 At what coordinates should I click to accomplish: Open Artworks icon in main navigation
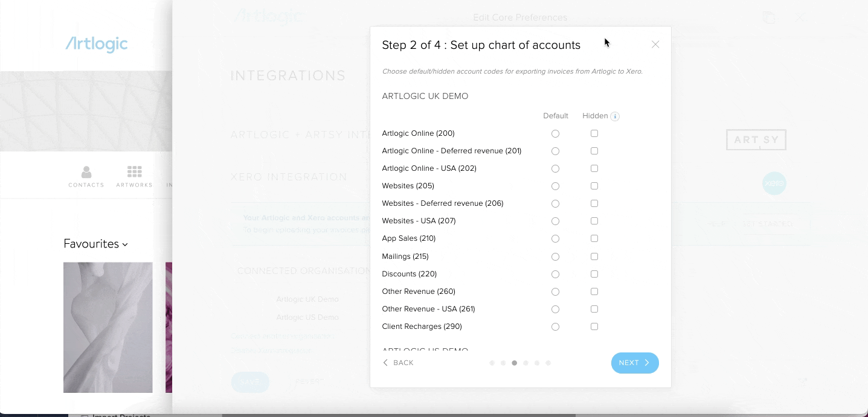click(134, 177)
